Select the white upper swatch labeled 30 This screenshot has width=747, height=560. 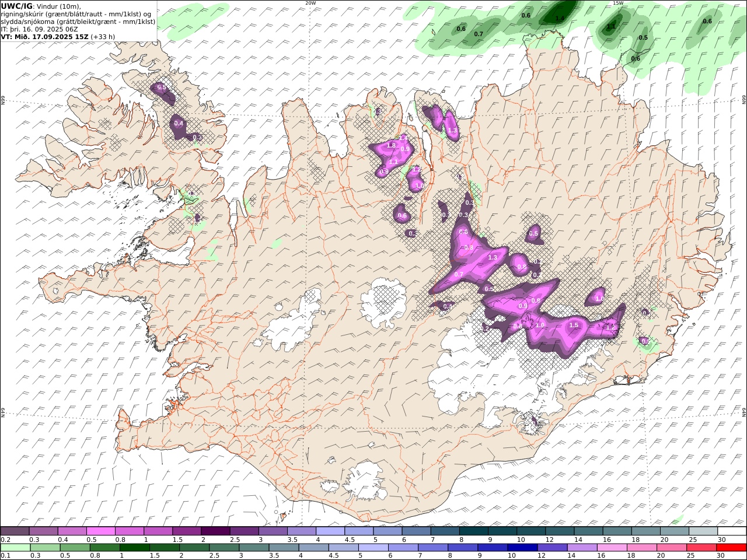point(732,531)
